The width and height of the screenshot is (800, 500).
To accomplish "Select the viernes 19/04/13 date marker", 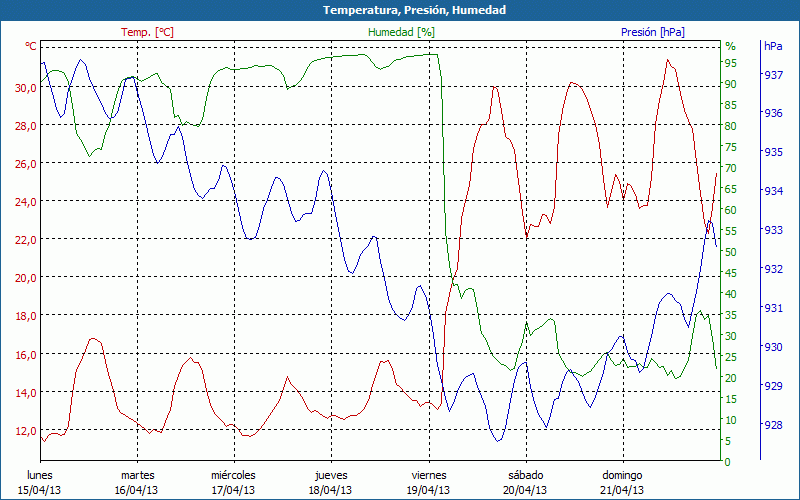I will tap(428, 482).
